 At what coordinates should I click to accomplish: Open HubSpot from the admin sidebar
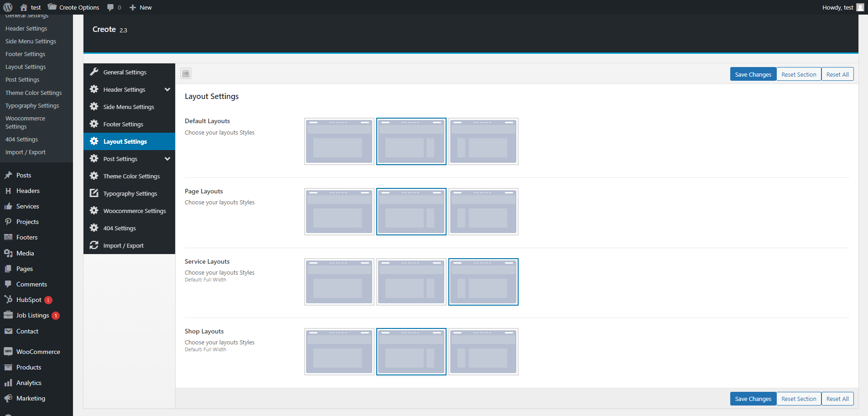29,300
